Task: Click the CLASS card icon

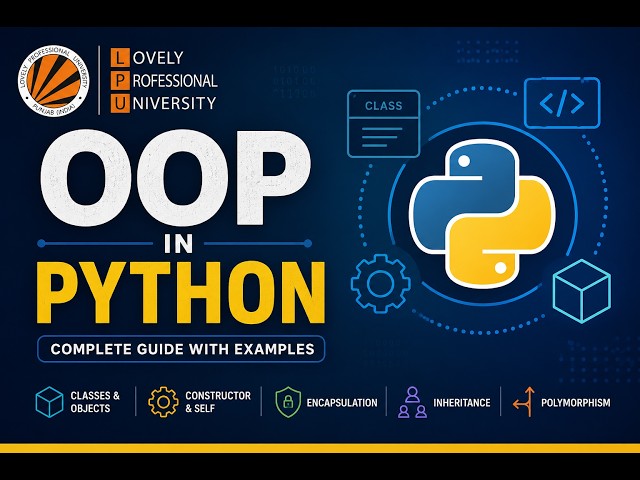Action: click(384, 124)
